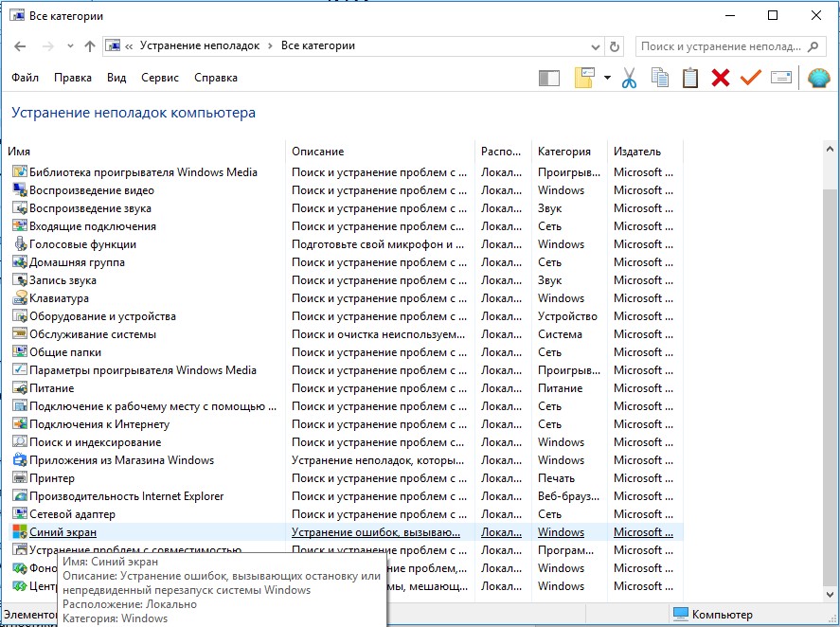Viewport: 840px width, 627px height.
Task: Open Сетевой адаптер troubleshooter
Action: tap(72, 514)
